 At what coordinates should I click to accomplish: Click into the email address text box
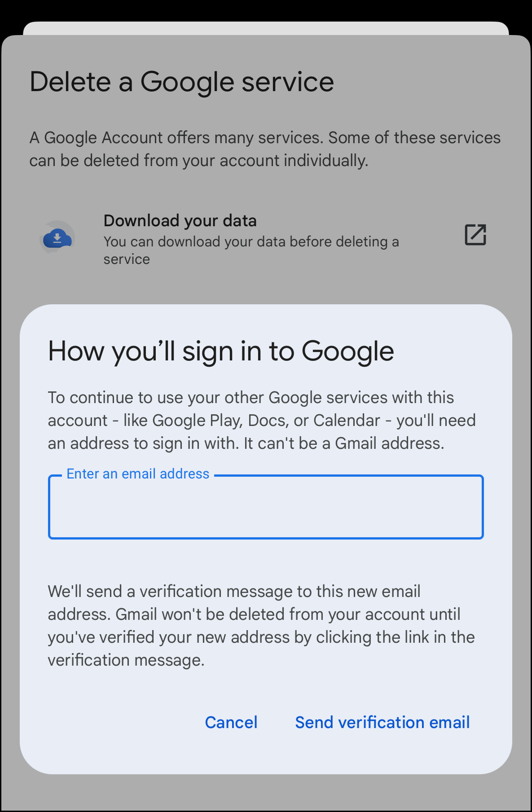click(266, 507)
